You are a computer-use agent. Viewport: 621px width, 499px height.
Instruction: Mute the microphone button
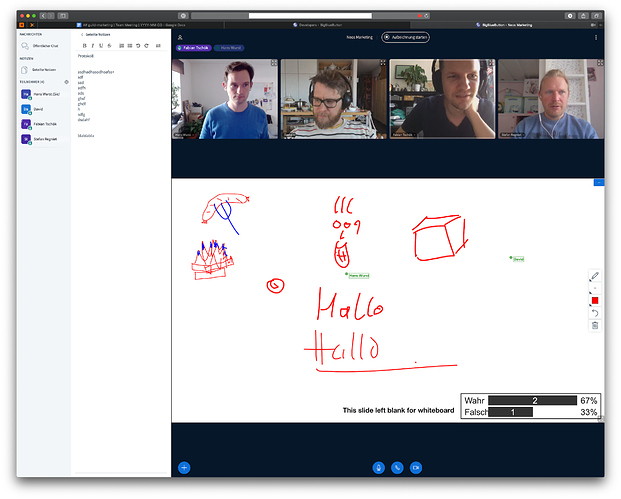click(x=378, y=467)
